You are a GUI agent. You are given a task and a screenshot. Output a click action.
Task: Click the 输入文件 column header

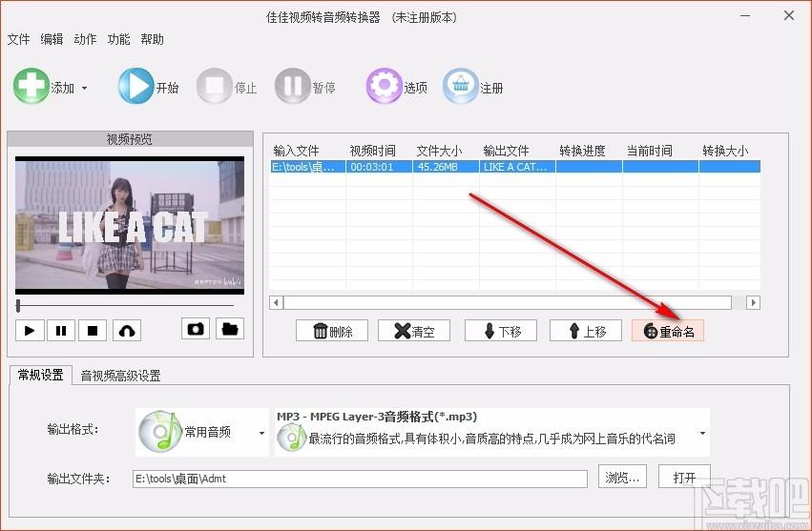(296, 151)
